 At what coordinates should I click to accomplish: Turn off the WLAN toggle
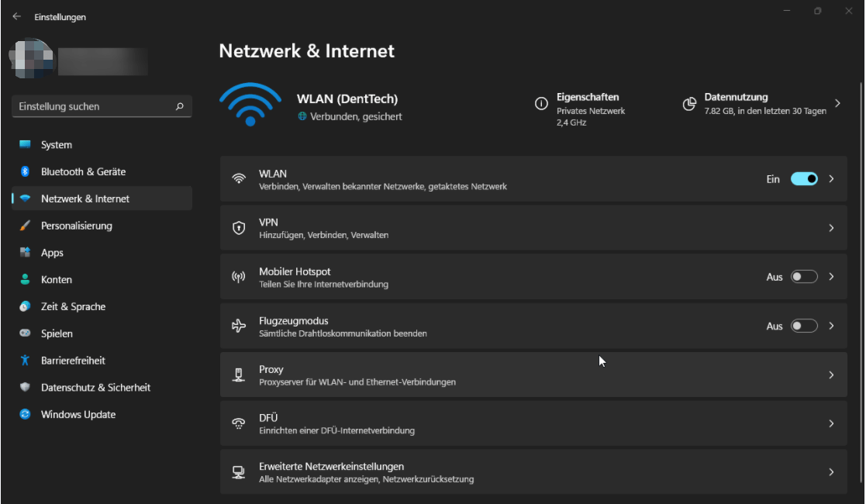click(x=804, y=179)
